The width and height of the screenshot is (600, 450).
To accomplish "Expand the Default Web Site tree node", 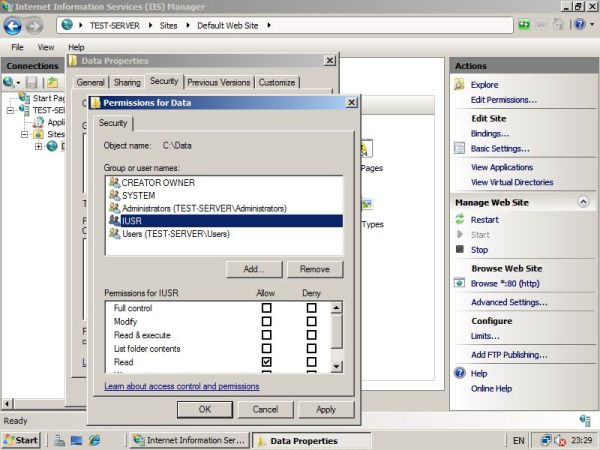I will (x=38, y=146).
